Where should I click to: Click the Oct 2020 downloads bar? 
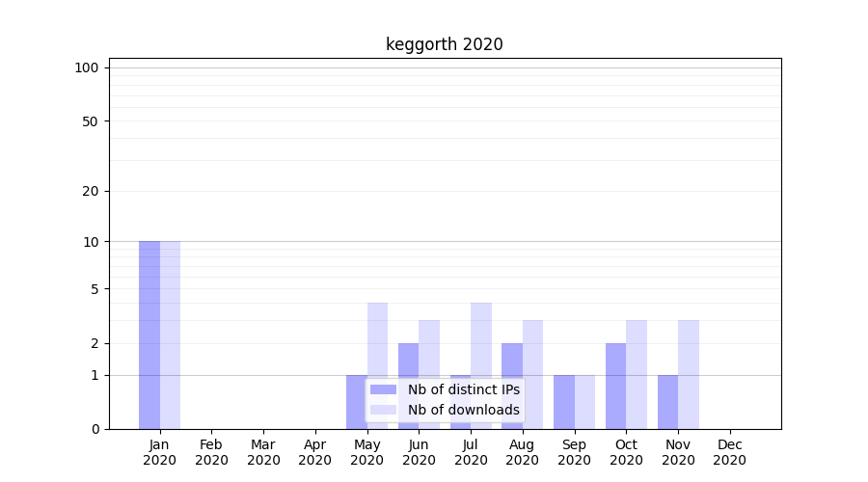coord(637,374)
